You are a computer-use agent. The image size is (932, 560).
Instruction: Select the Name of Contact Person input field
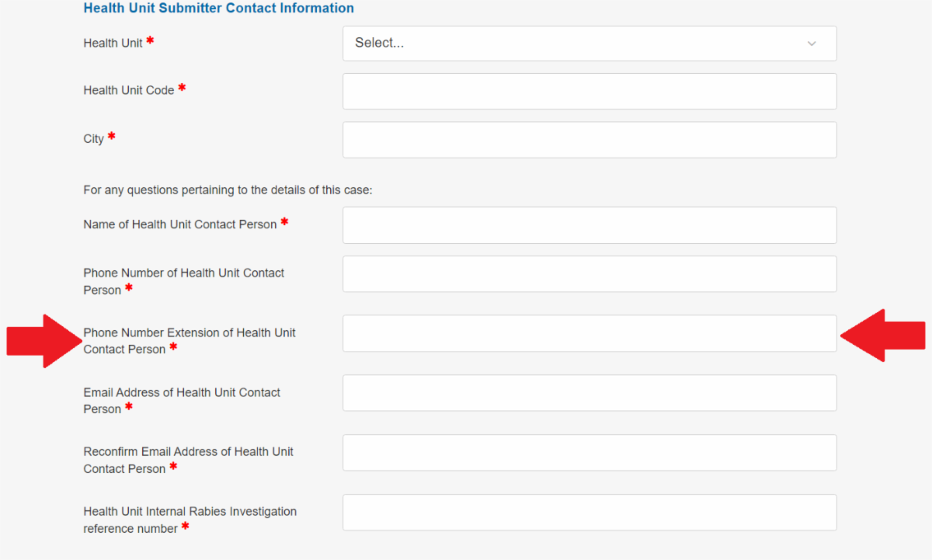coord(589,225)
